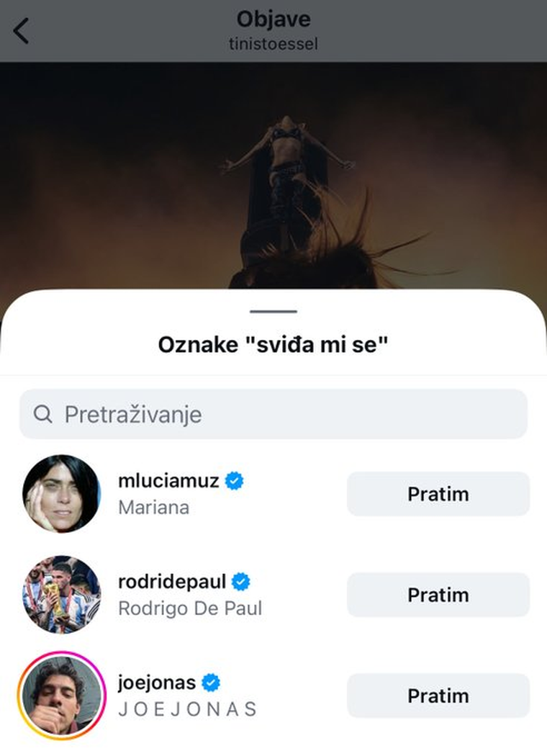Open the joejonas username link
Viewport: 547px width, 756px height.
pyautogui.click(x=157, y=682)
